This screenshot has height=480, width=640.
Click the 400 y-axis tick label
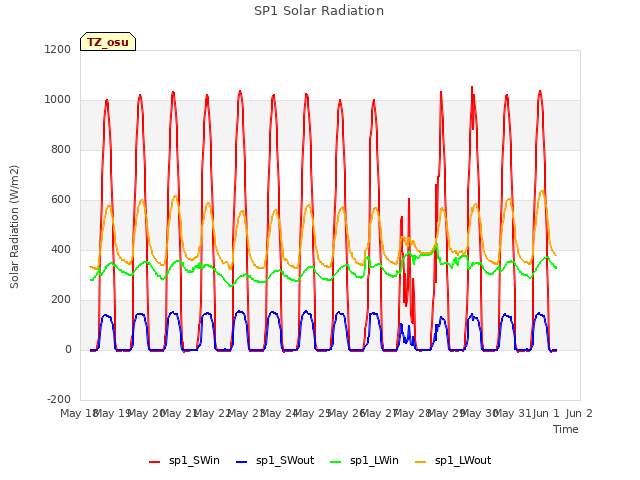coord(61,249)
